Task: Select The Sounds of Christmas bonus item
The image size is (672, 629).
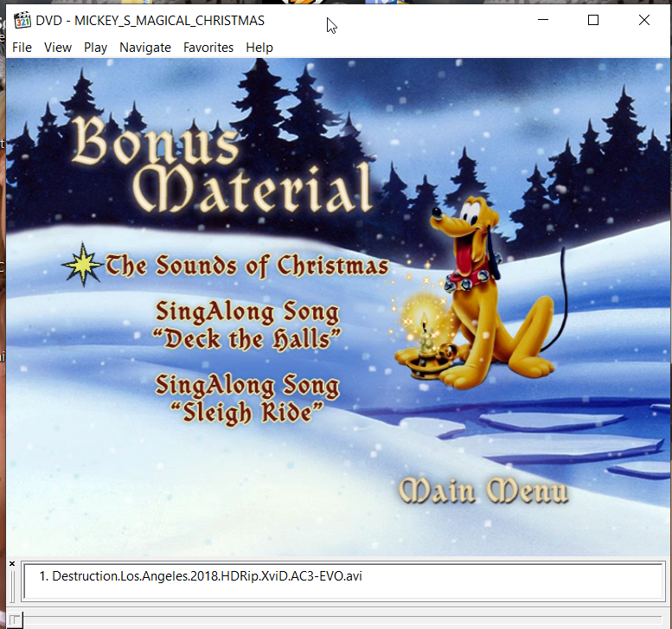Action: click(x=246, y=265)
